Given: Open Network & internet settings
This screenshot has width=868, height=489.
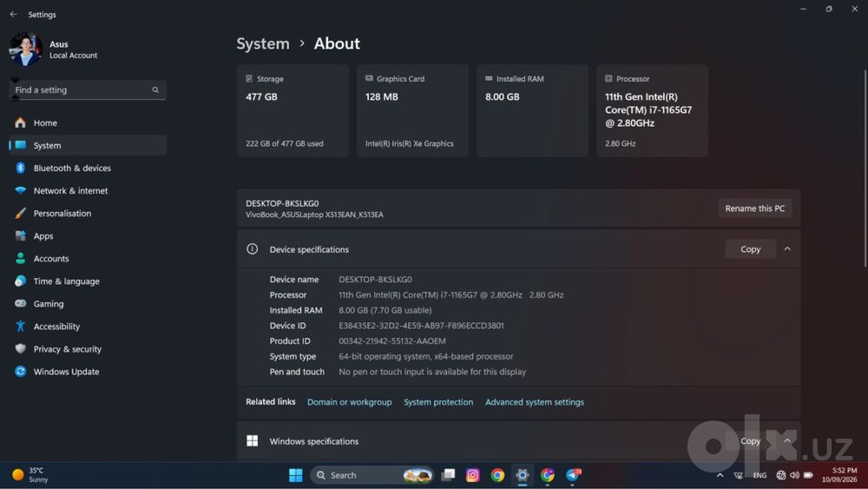Looking at the screenshot, I should (88, 191).
